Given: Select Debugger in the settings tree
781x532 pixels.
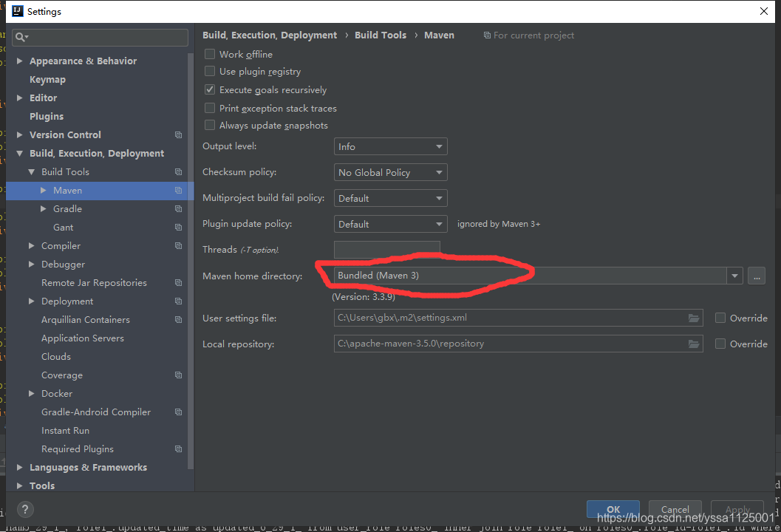Looking at the screenshot, I should click(x=64, y=265).
